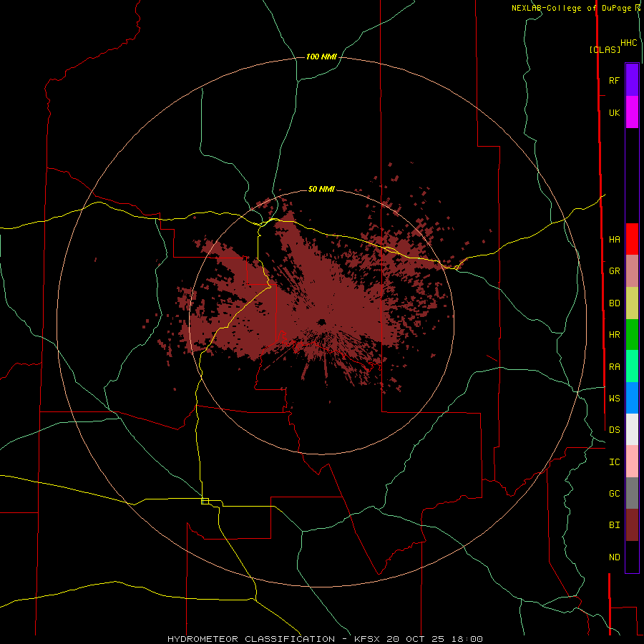
Task: Click the HA red legend swatch
Action: click(x=632, y=239)
